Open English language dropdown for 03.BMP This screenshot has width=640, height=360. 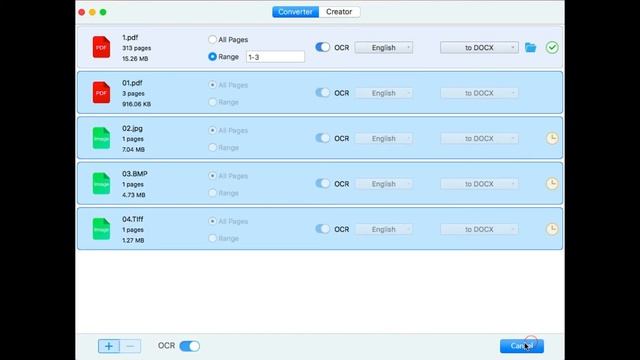(x=384, y=184)
